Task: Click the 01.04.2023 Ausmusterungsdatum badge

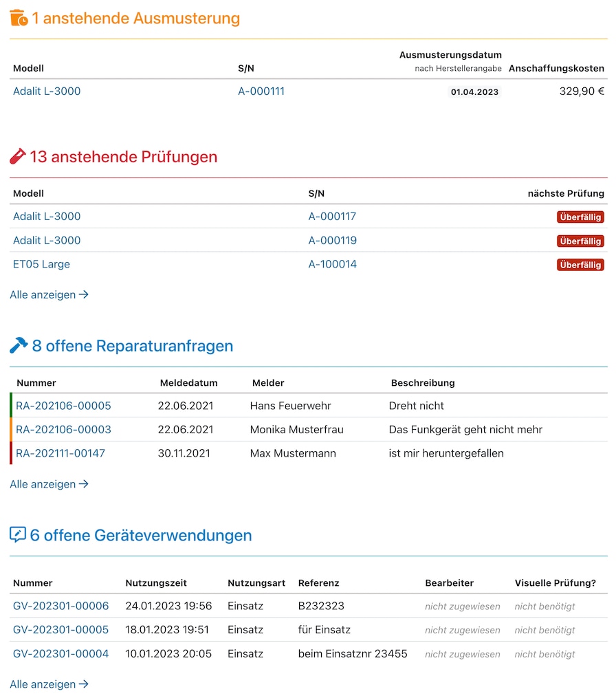Action: click(474, 92)
